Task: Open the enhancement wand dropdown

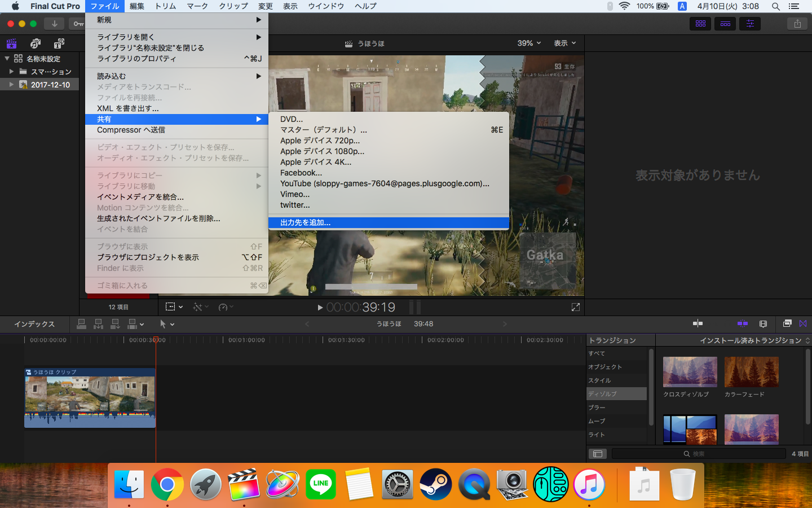Action: tap(201, 307)
